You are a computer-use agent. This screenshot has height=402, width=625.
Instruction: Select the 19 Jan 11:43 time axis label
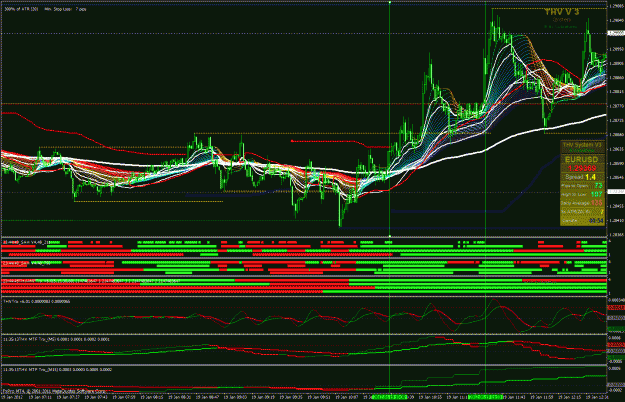[514, 397]
